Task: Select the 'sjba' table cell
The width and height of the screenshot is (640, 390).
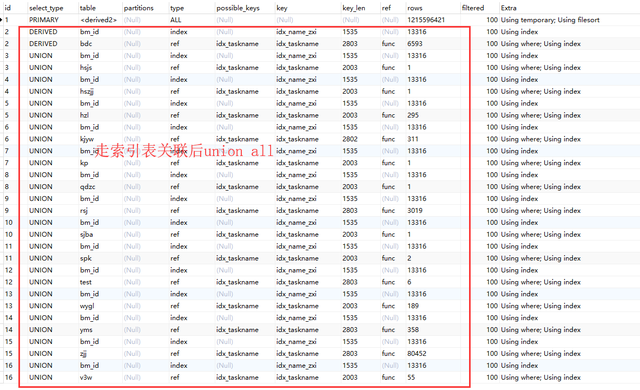Action: tap(87, 234)
